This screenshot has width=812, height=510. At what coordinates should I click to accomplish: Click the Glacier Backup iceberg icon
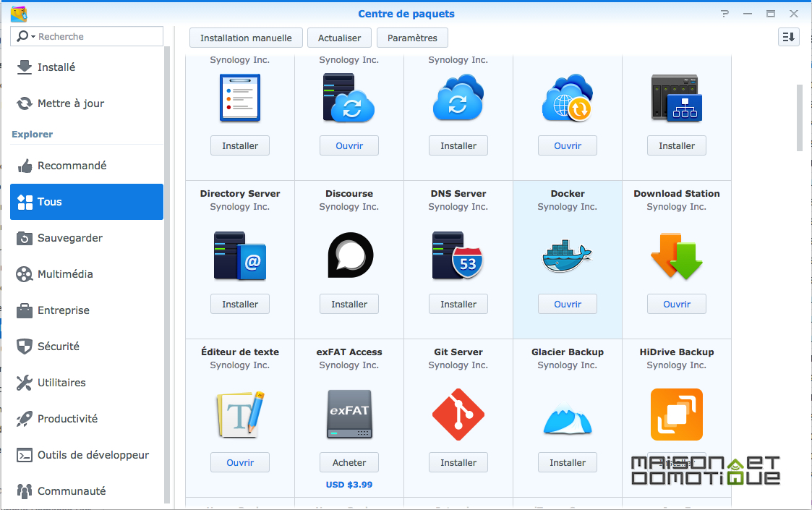(568, 420)
